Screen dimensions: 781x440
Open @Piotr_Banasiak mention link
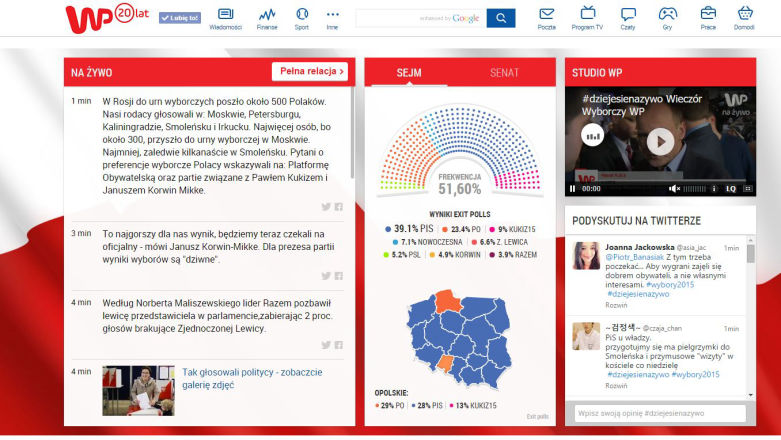pos(635,257)
